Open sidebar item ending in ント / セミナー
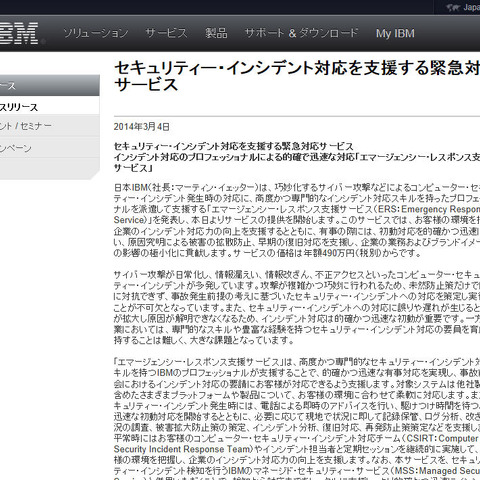Screen dimensions: 480x480 50,126
